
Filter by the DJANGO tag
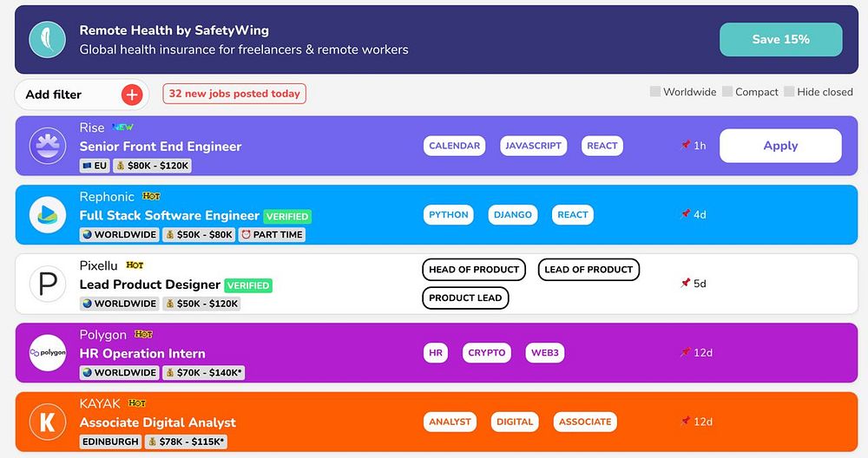(x=513, y=214)
